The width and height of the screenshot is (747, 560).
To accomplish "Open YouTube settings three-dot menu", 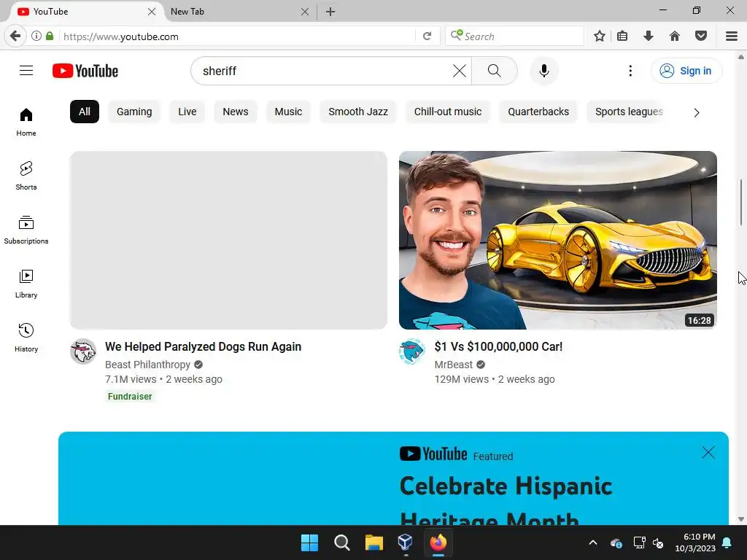I will [x=630, y=71].
